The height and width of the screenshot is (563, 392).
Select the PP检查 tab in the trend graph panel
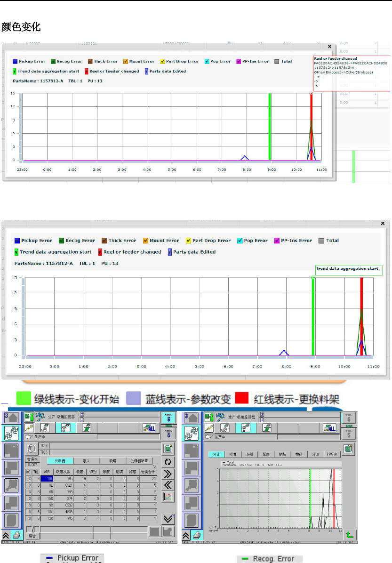(x=332, y=454)
